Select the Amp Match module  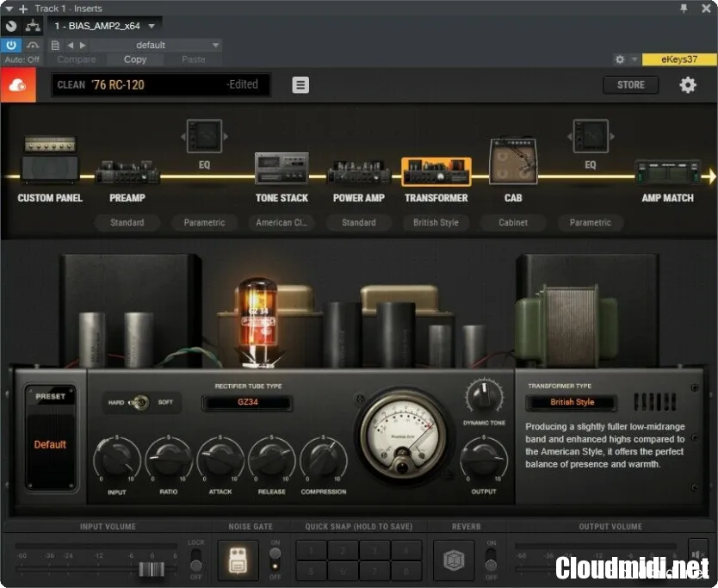click(667, 171)
